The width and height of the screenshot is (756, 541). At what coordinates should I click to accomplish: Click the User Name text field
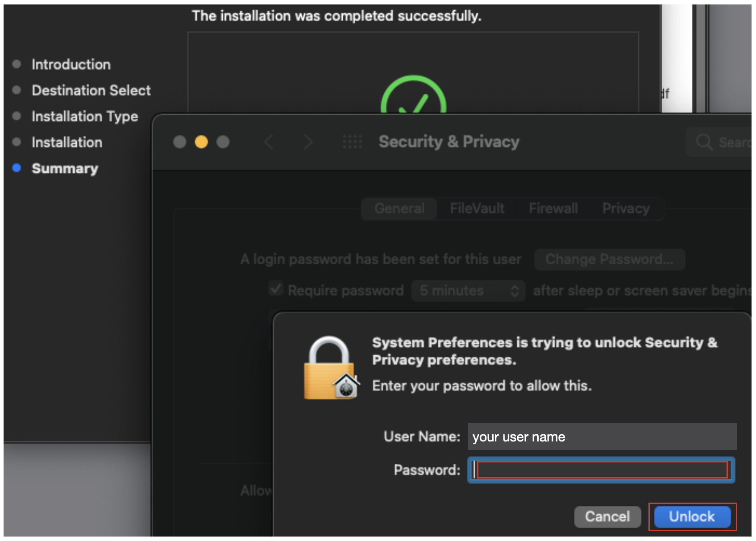(602, 437)
